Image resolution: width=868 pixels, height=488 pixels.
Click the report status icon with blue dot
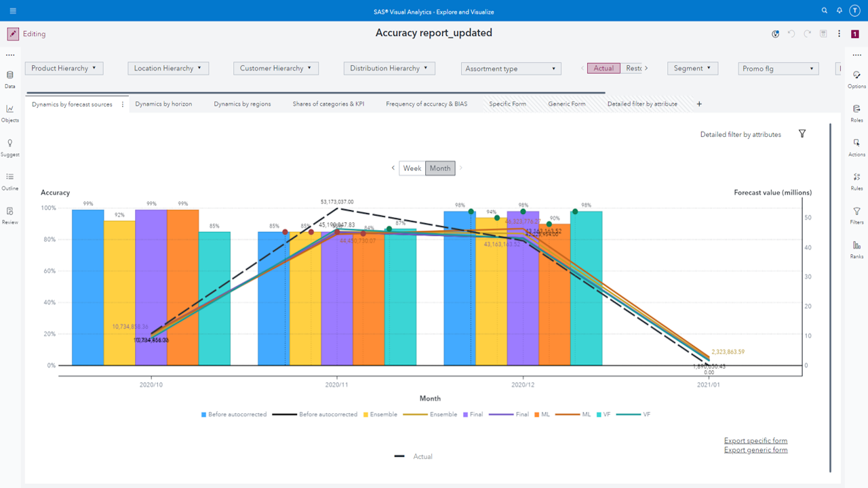[x=776, y=34]
